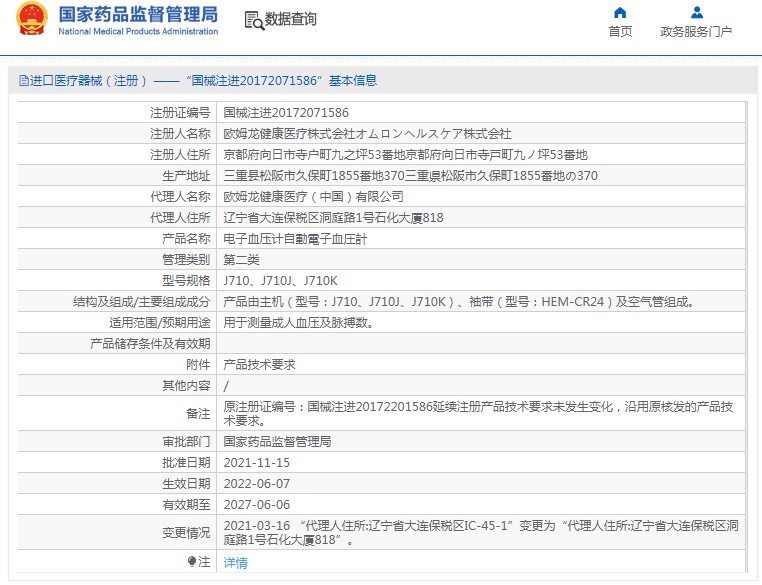Viewport: 762px width, 585px height.
Task: Click the 注册人住所 label
Action: 180,155
